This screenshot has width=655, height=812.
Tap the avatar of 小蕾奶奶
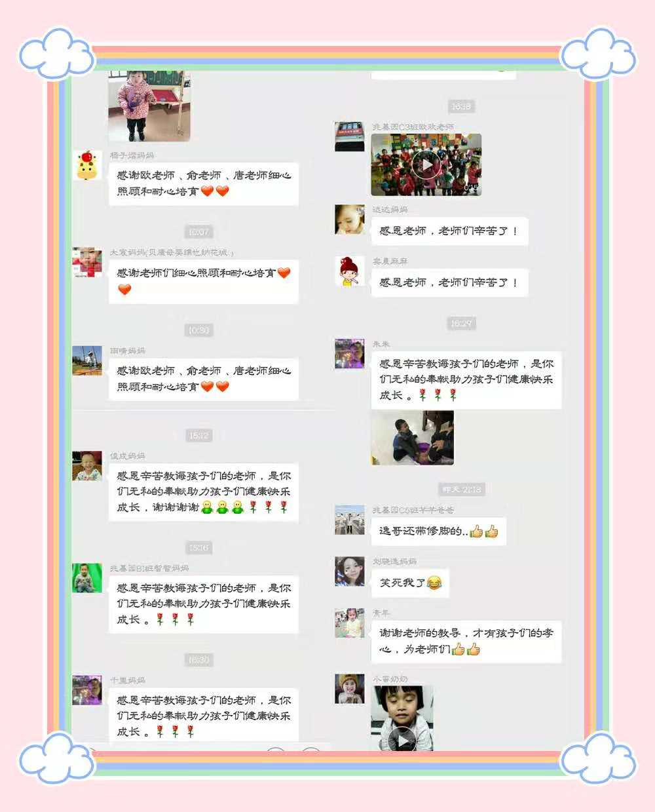pos(350,689)
